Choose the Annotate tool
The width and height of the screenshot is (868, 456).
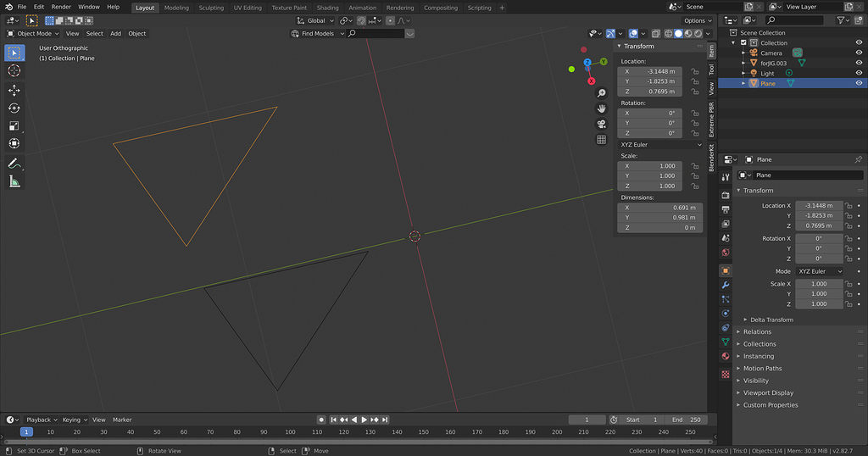(x=14, y=164)
